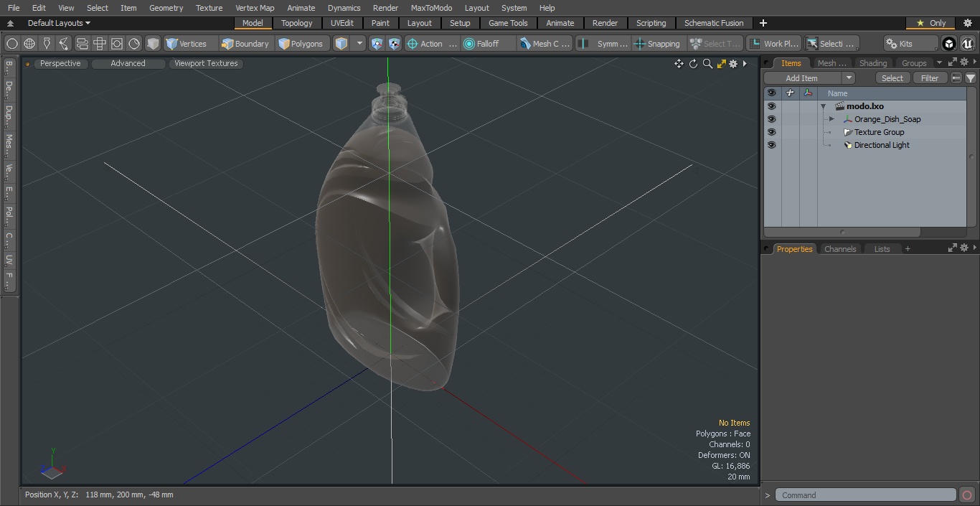Switch to the Shading tab
The height and width of the screenshot is (506, 980).
tap(873, 63)
